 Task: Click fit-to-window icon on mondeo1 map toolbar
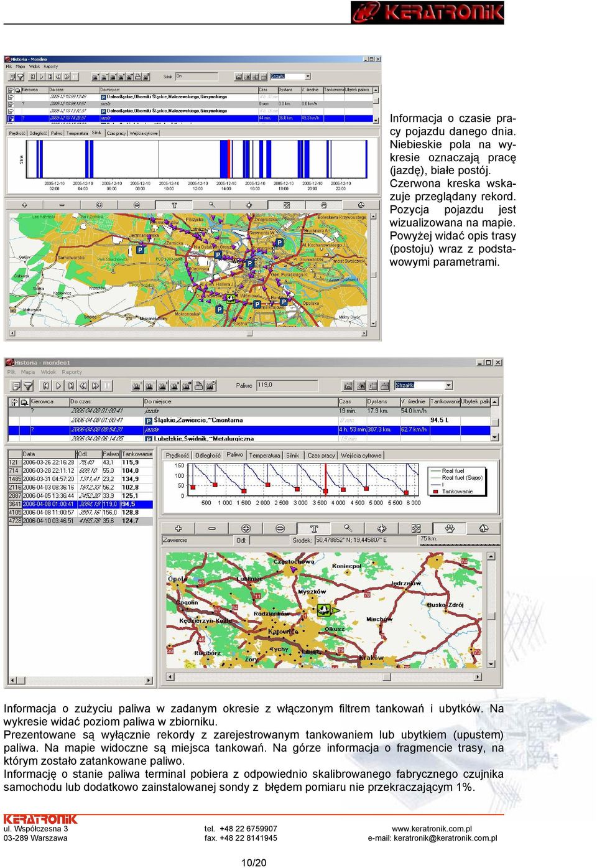point(416,528)
